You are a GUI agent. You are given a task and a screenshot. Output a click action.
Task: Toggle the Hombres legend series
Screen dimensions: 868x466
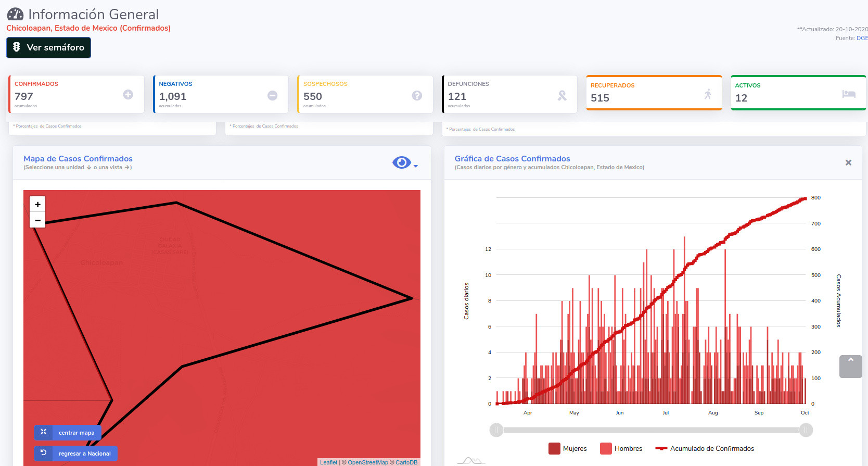[x=621, y=448]
